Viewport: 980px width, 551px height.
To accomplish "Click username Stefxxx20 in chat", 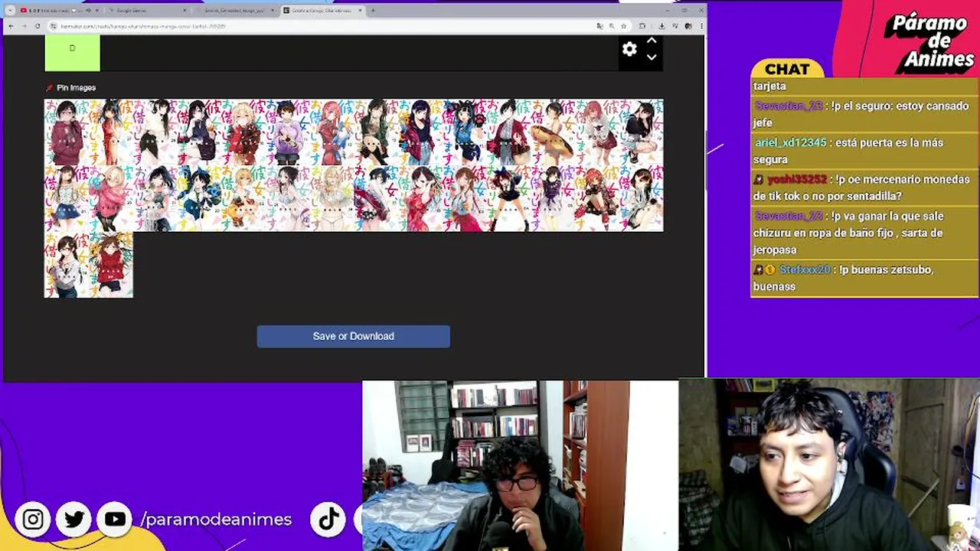I will click(805, 270).
